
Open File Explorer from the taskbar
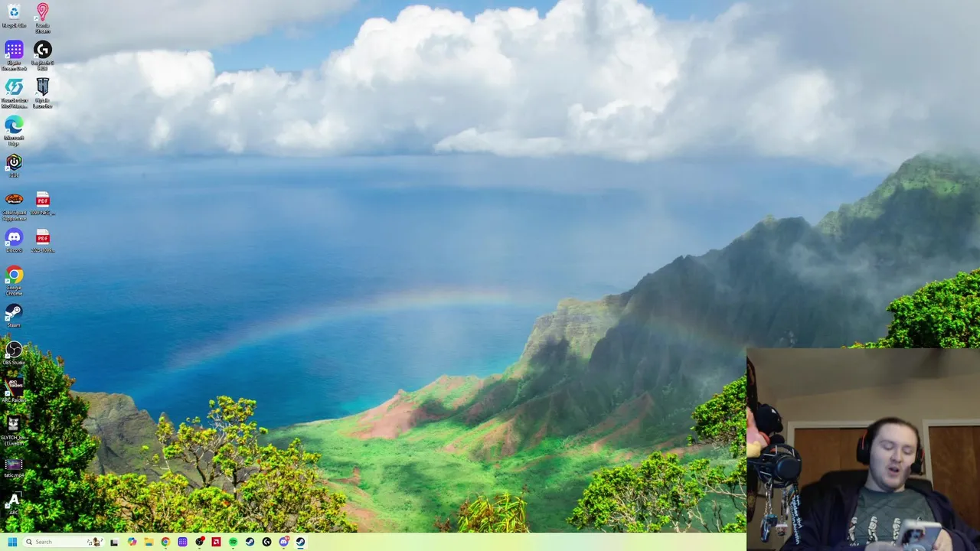[x=149, y=542]
